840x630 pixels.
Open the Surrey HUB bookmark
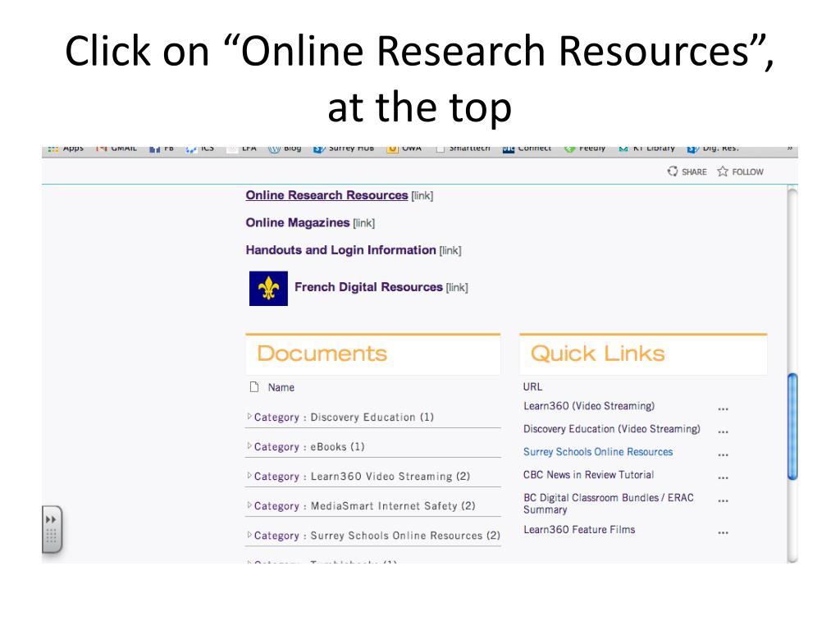344,149
